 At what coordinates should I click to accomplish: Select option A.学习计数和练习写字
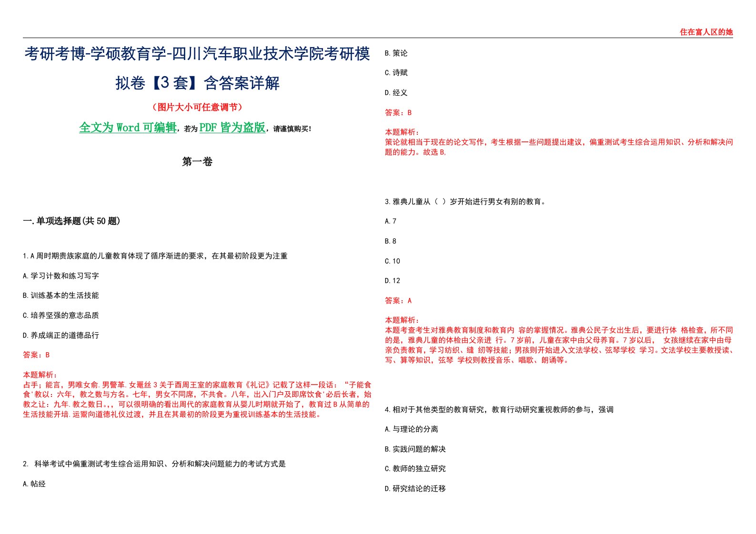click(x=61, y=276)
